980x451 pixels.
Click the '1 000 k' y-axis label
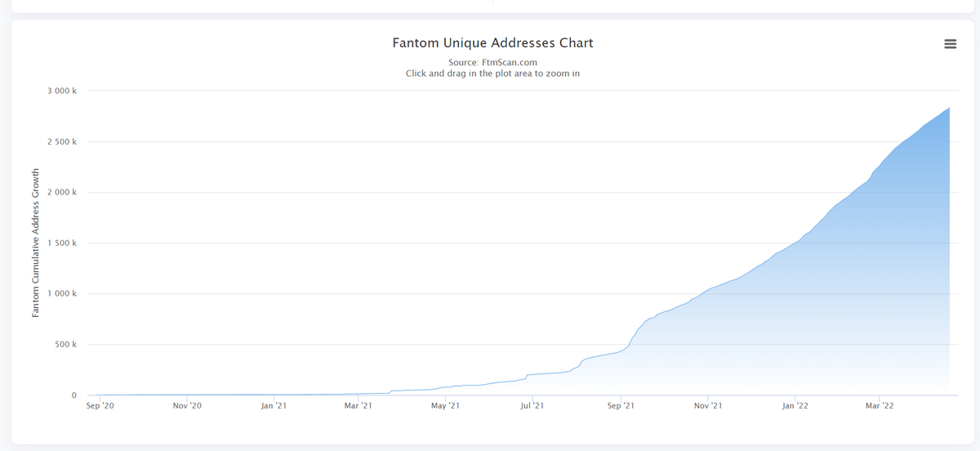point(62,293)
